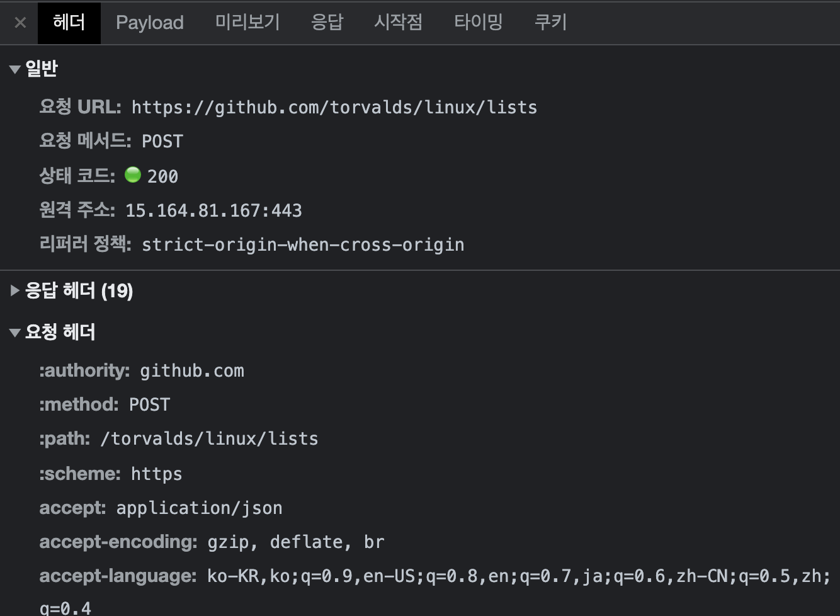Select the 헤더 tab
The image size is (840, 616).
[69, 23]
